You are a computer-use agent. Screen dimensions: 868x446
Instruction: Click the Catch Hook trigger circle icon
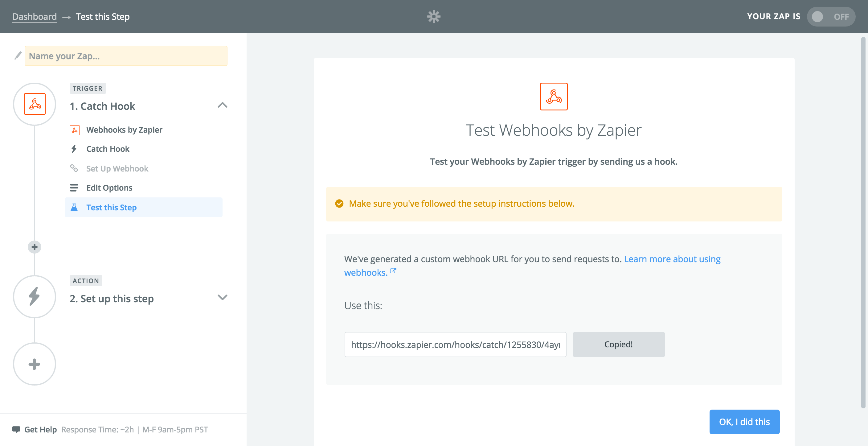click(x=35, y=104)
